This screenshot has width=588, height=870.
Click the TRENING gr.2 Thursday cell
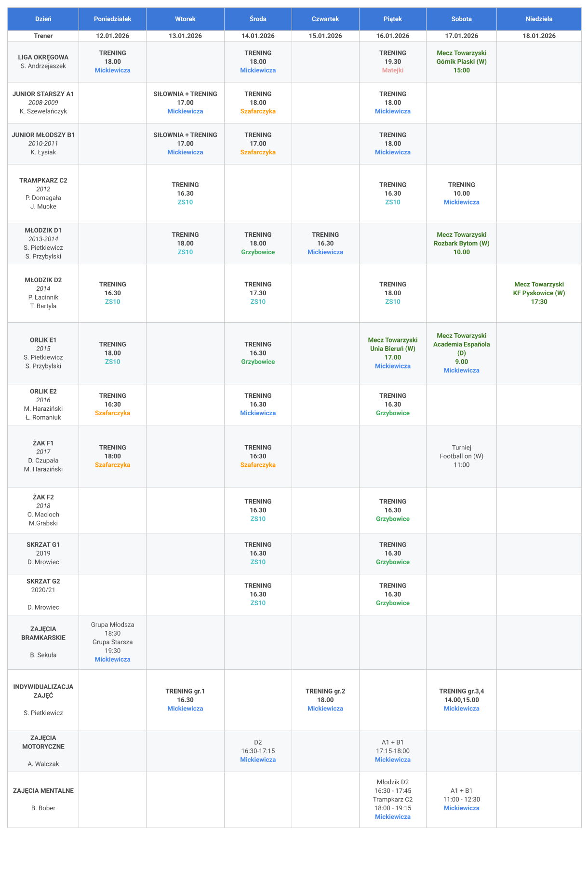tap(325, 700)
